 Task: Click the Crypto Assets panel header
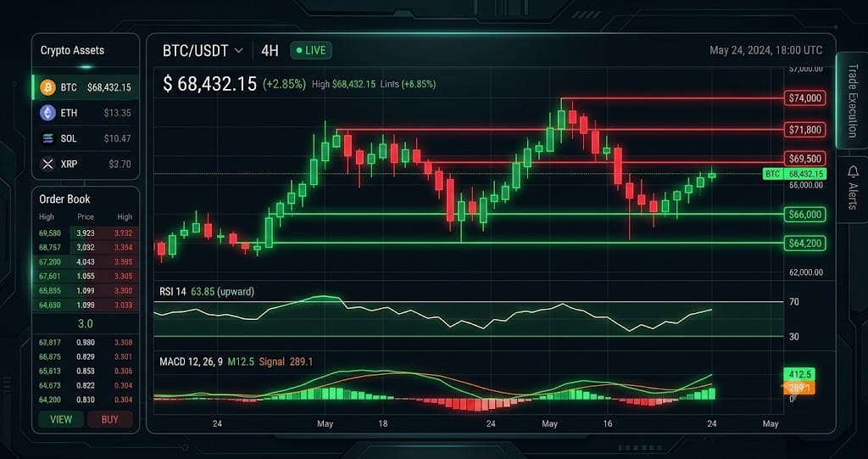pos(73,50)
